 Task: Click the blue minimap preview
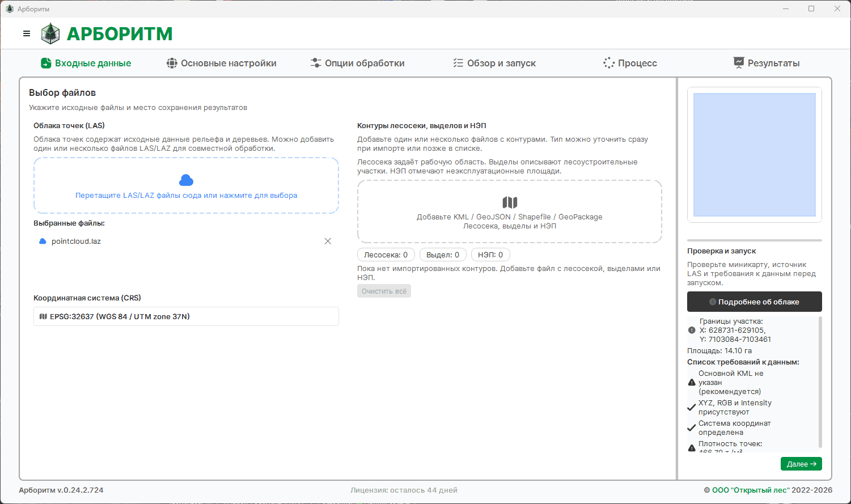point(755,155)
